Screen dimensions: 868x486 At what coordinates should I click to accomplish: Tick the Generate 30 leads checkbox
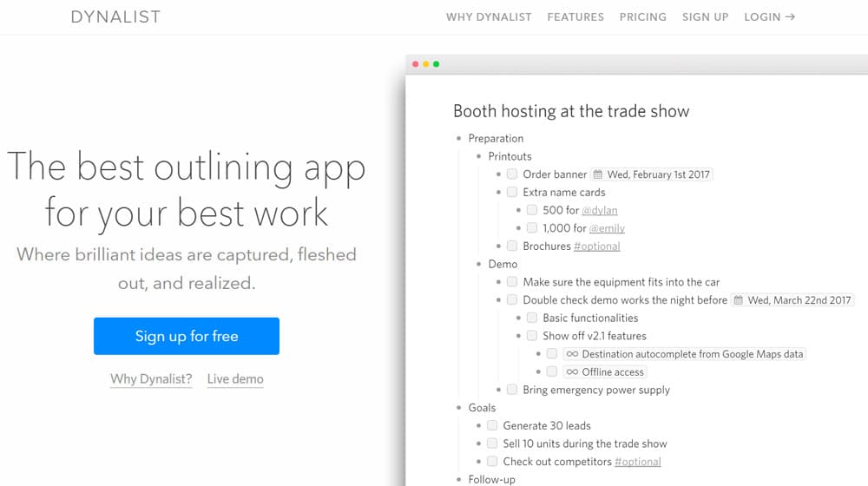tap(492, 425)
